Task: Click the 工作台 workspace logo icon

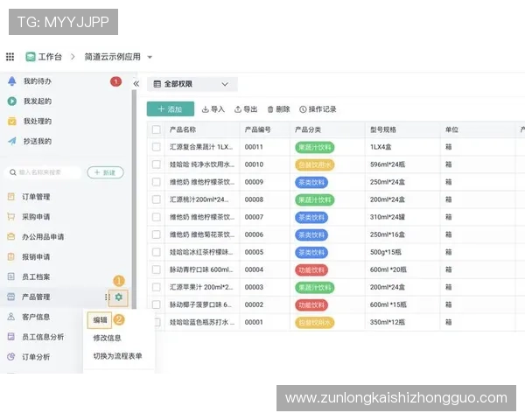Action: pos(31,57)
